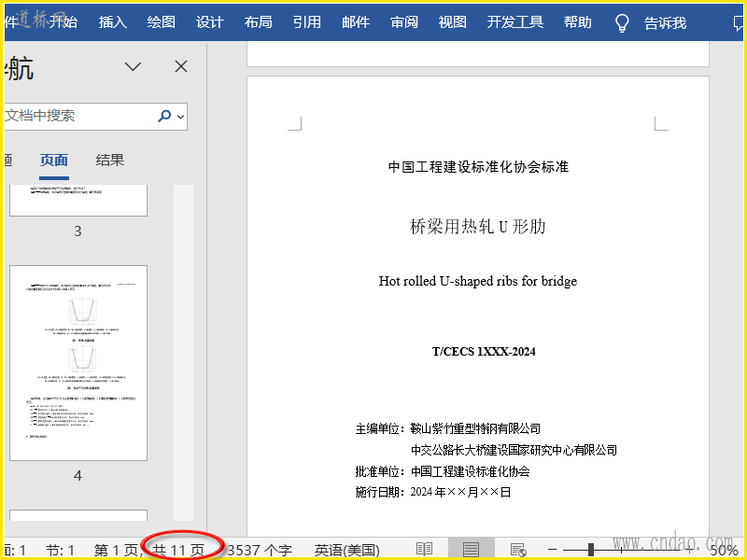Switch to the 设计 ribbon tab
The image size is (747, 560).
tap(210, 21)
